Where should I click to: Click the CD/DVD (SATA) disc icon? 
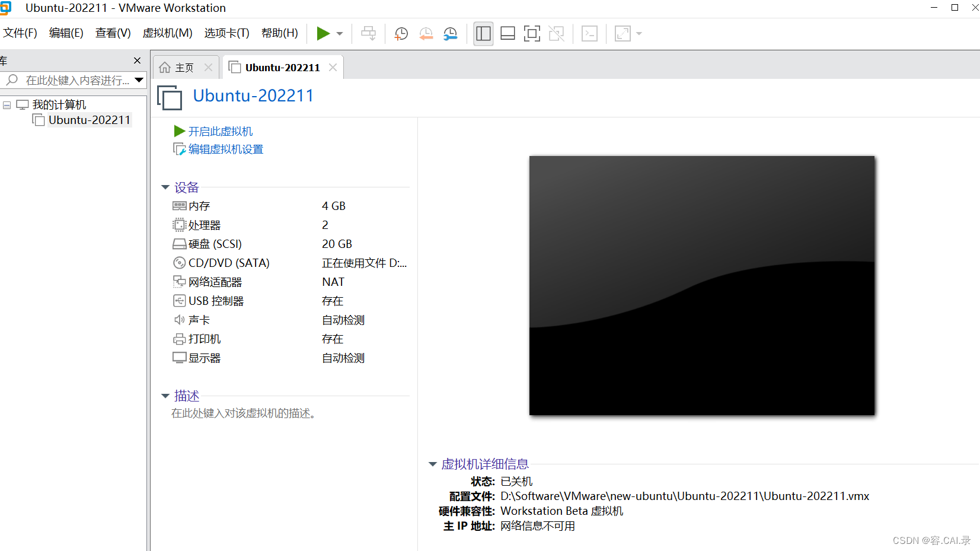click(180, 263)
